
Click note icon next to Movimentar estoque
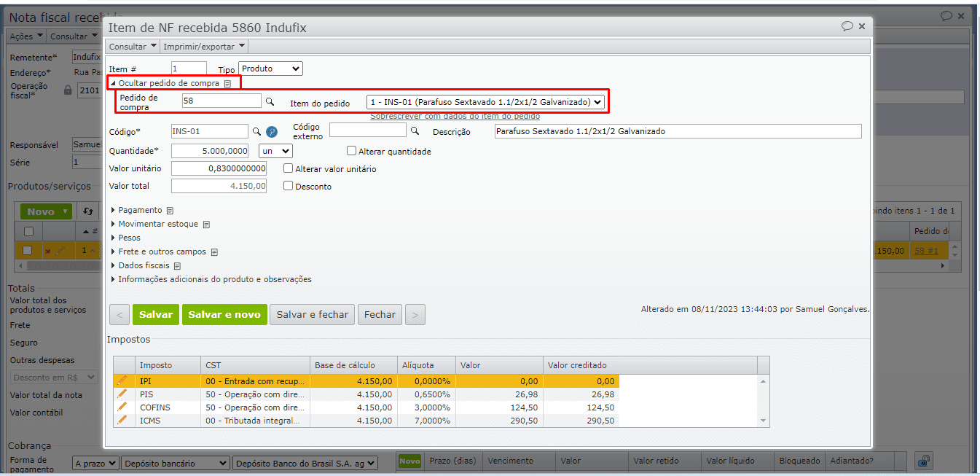tap(206, 225)
